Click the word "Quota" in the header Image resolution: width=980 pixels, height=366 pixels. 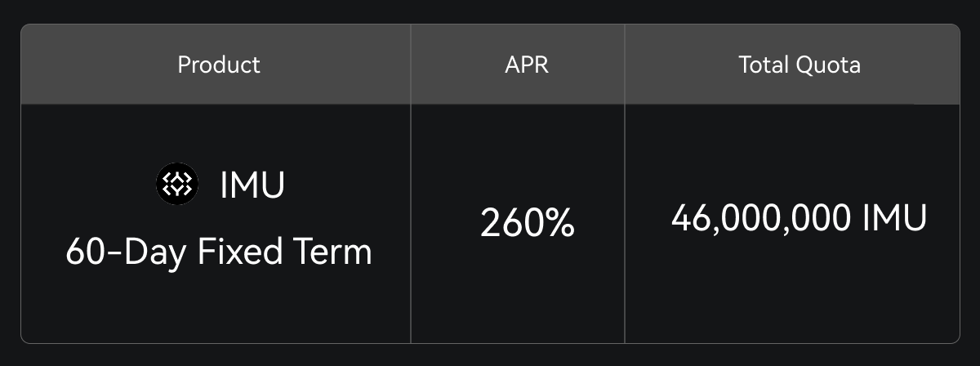[x=829, y=65]
